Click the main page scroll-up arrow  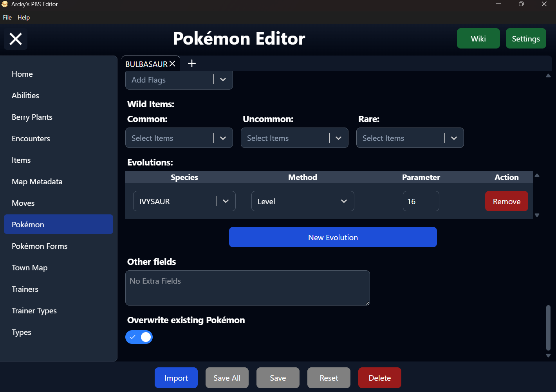coord(548,76)
